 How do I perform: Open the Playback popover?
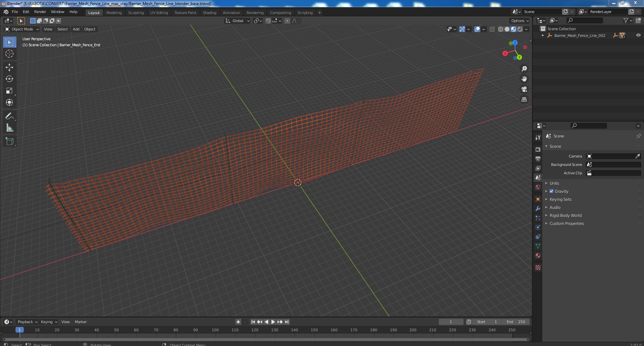click(27, 322)
